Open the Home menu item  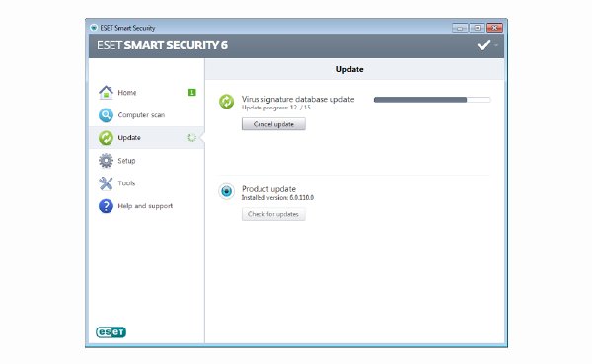[147, 93]
